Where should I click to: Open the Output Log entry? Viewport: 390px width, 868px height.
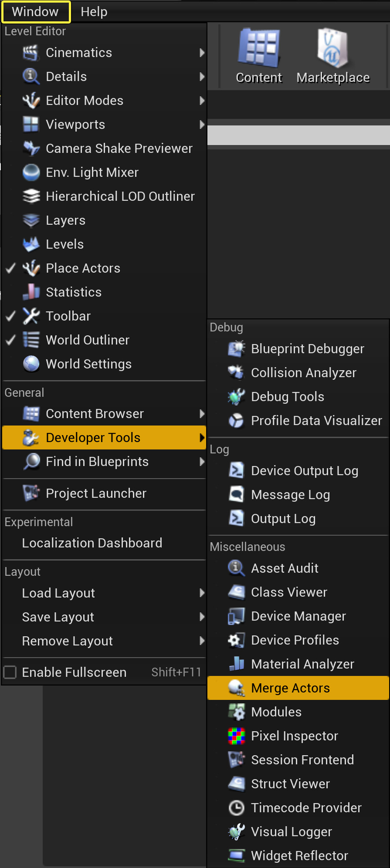point(283,519)
